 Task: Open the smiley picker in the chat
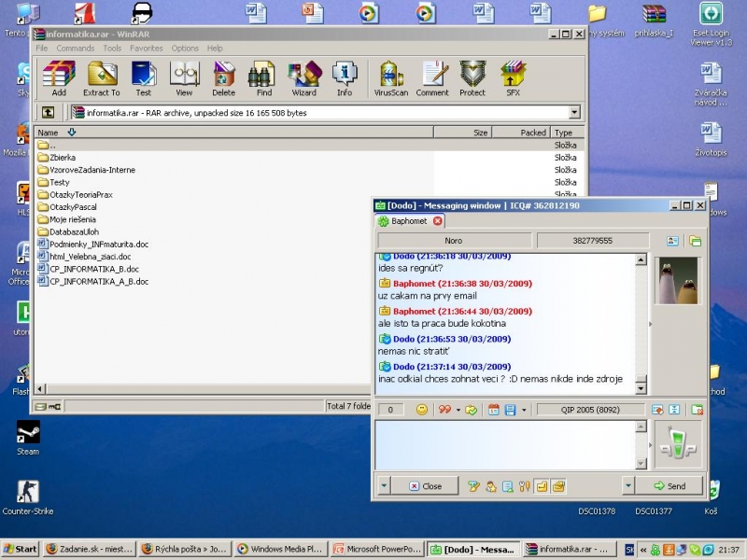[x=422, y=410]
